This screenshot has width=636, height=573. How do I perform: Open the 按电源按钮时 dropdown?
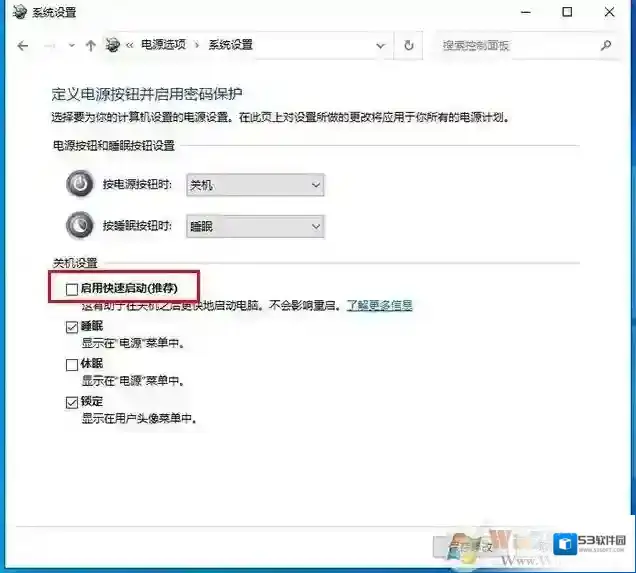pyautogui.click(x=255, y=185)
